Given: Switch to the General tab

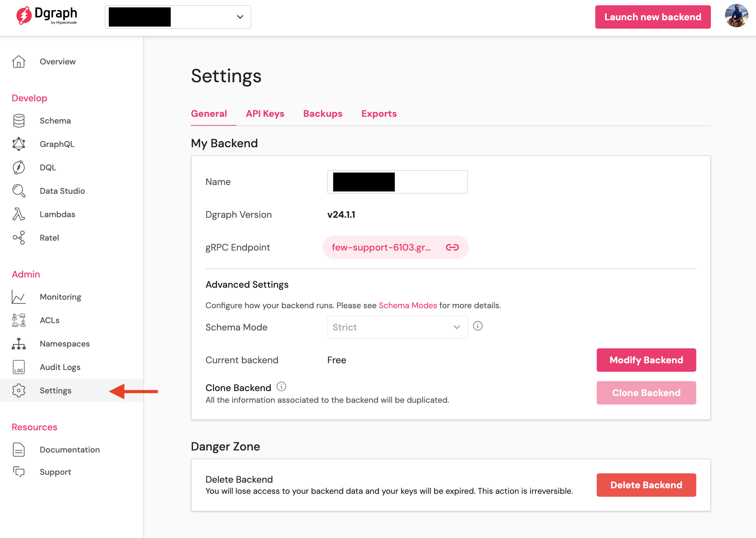Looking at the screenshot, I should [x=209, y=114].
